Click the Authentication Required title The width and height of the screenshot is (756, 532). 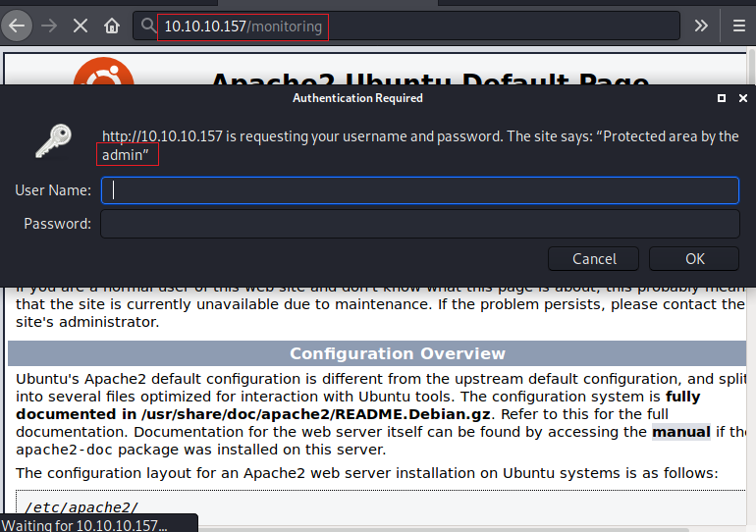coord(357,98)
